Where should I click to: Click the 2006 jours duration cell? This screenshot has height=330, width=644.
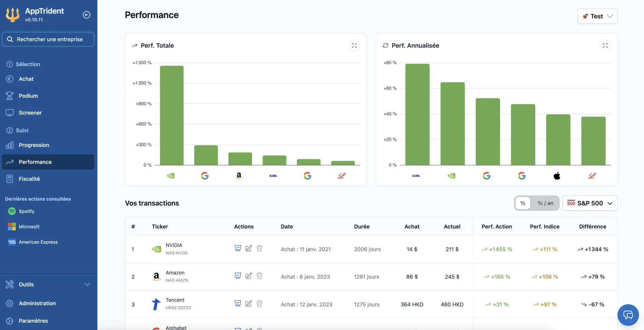click(367, 249)
